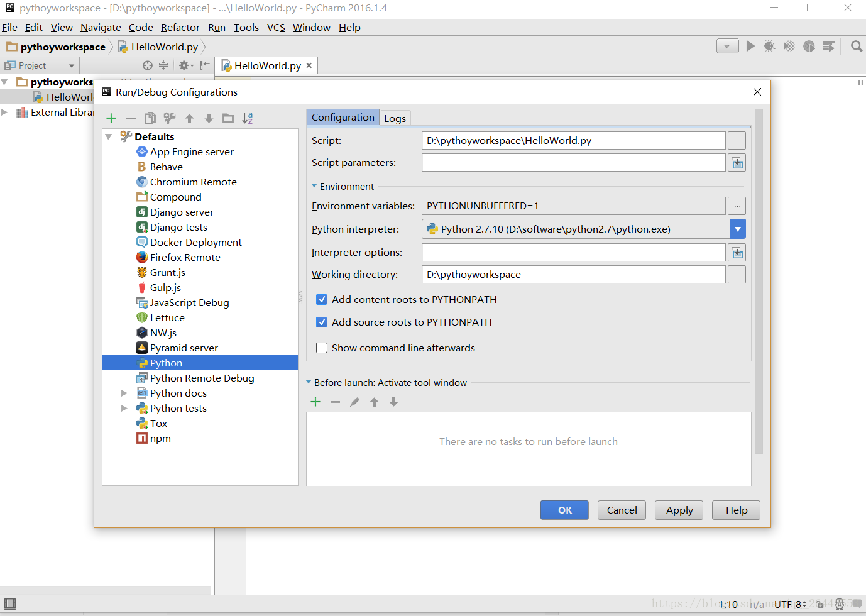Move configuration down arrow in dialog toolbar
866x616 pixels.
tap(209, 118)
